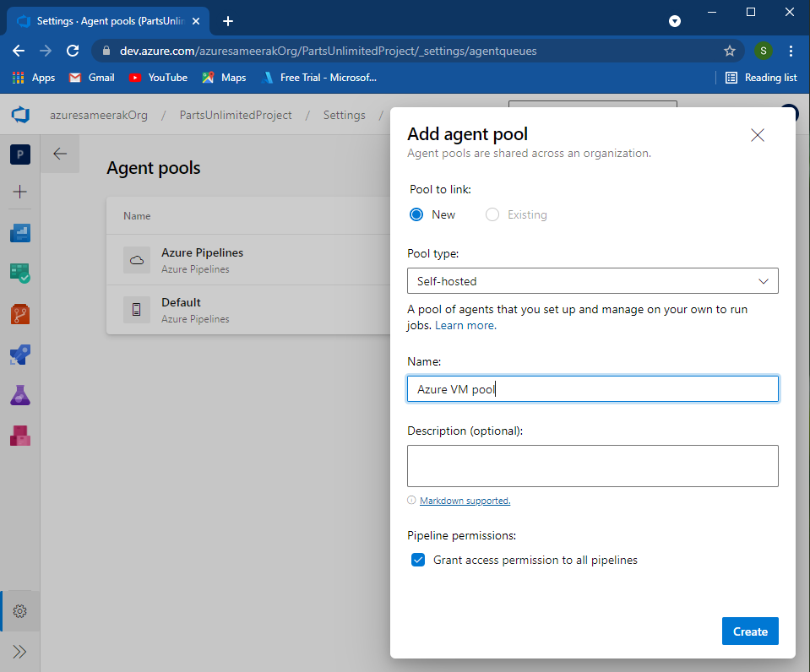Click the plus icon to create new item
The height and width of the screenshot is (672, 810).
click(x=19, y=192)
